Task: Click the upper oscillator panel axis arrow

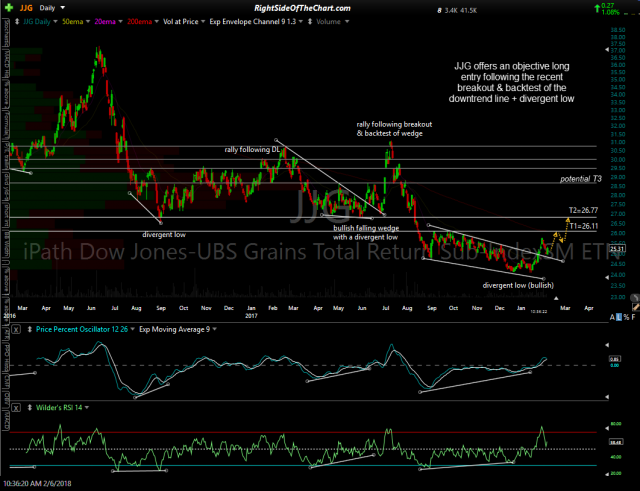Action: tap(607, 345)
